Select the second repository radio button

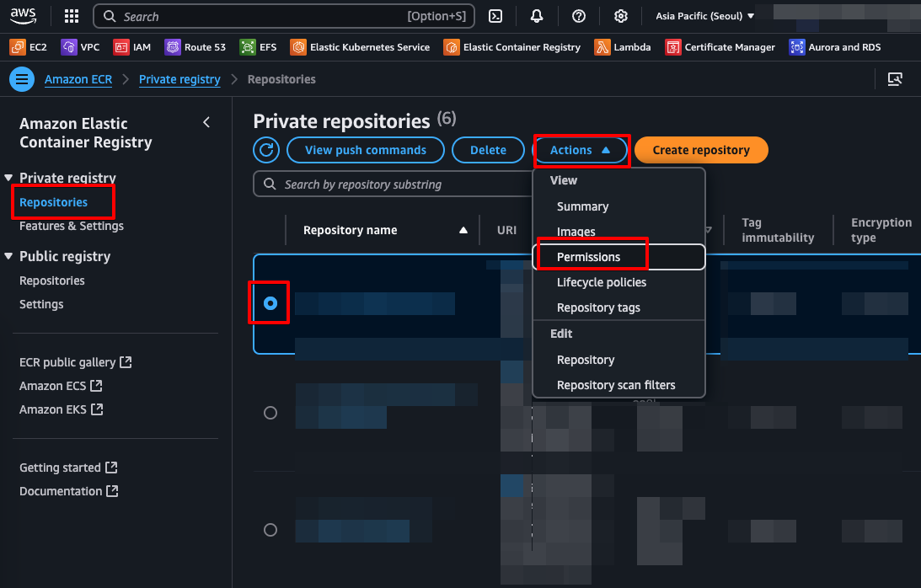(x=270, y=413)
